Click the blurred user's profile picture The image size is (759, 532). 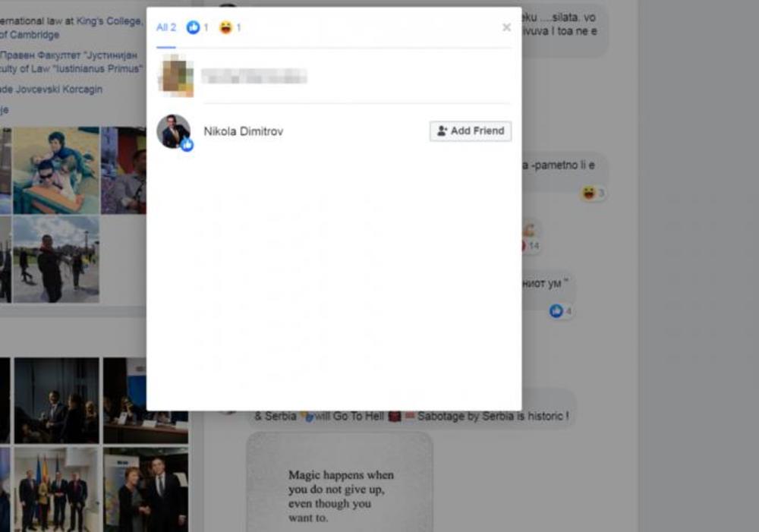tap(175, 76)
